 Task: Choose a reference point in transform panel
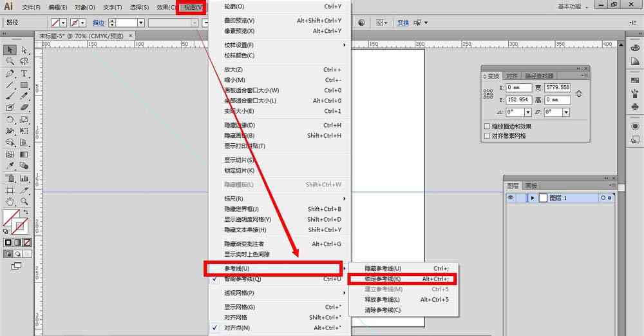click(x=488, y=94)
